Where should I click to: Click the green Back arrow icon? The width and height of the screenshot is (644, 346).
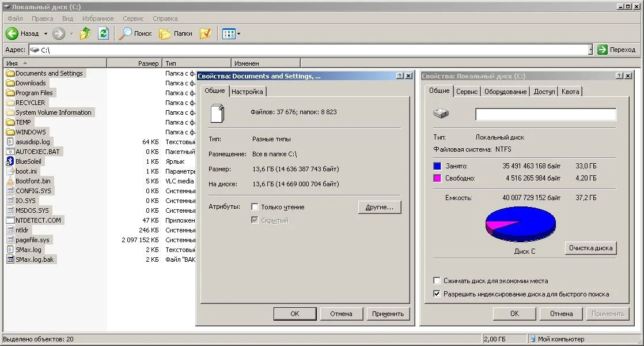tap(12, 33)
